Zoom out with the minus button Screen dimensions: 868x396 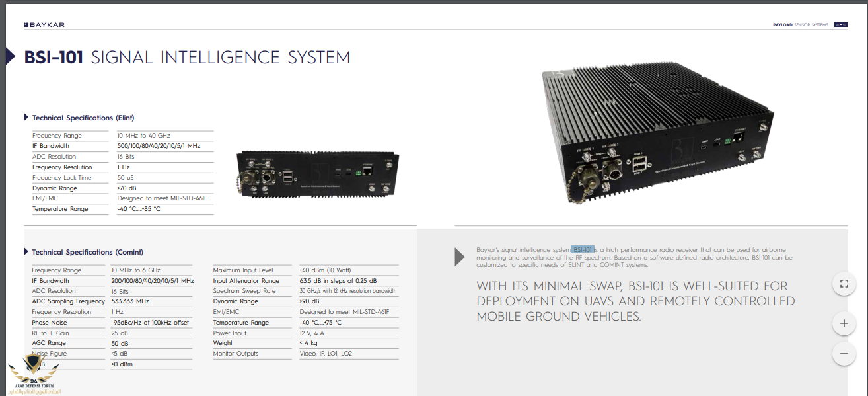tap(844, 354)
